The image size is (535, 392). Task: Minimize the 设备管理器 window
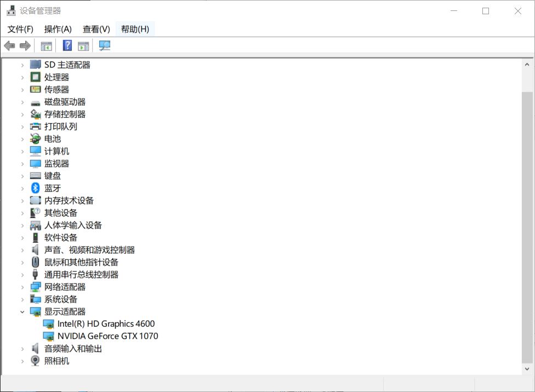click(x=454, y=11)
